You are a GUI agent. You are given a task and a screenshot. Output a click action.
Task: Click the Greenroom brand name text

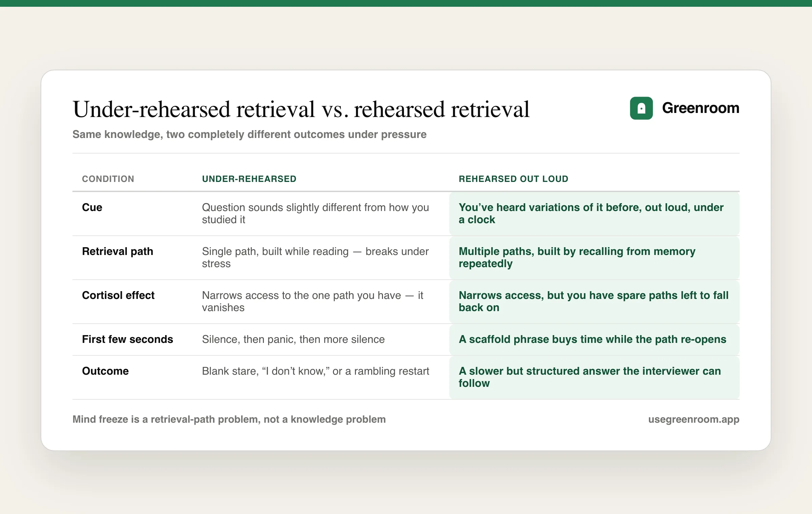pyautogui.click(x=700, y=108)
